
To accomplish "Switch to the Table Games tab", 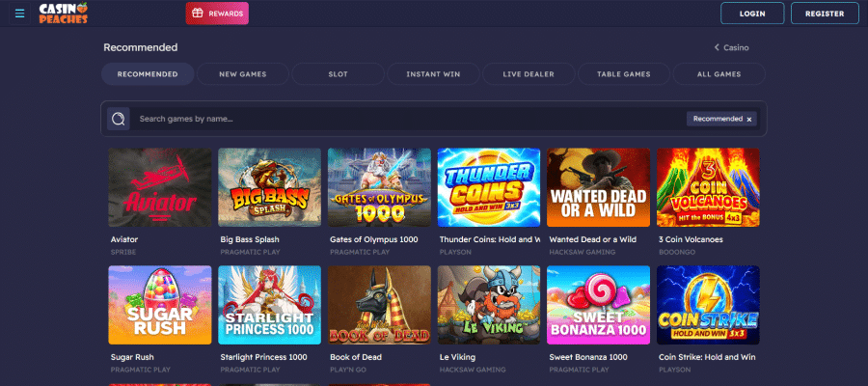I will point(624,73).
